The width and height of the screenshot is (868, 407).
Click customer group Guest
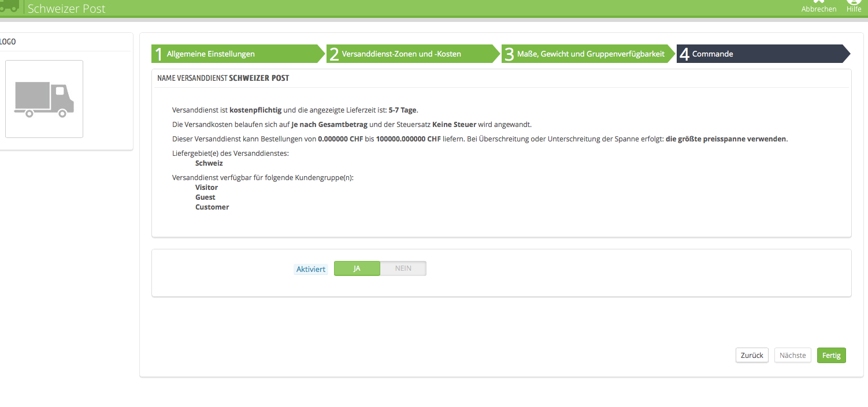tap(205, 197)
